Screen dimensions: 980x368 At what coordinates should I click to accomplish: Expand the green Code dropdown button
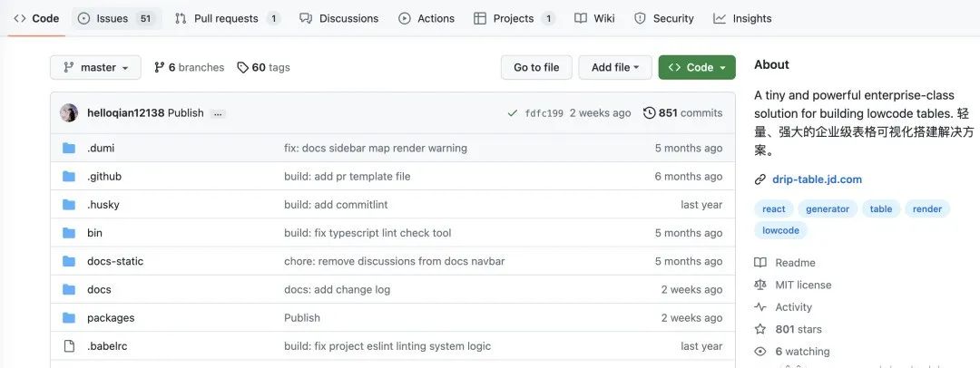pos(697,67)
